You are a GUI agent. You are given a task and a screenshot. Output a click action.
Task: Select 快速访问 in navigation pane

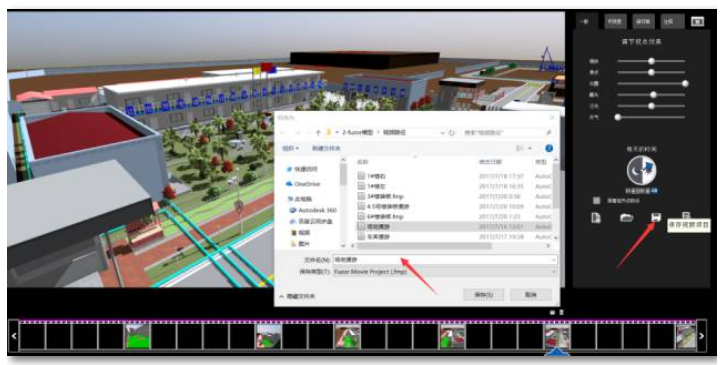tap(302, 169)
